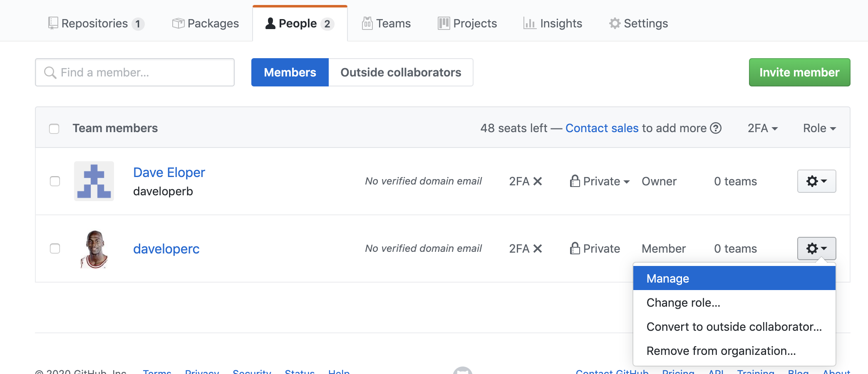Click the Repositories book icon
This screenshot has height=374, width=868.
click(x=53, y=23)
